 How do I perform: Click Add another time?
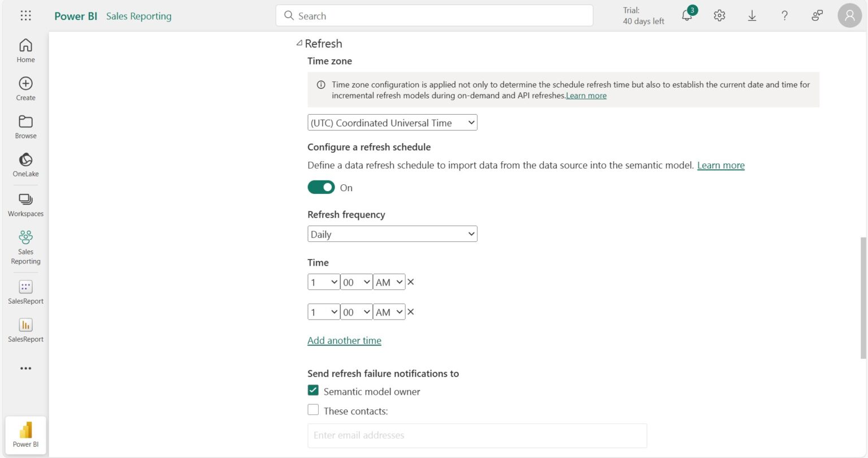point(344,340)
